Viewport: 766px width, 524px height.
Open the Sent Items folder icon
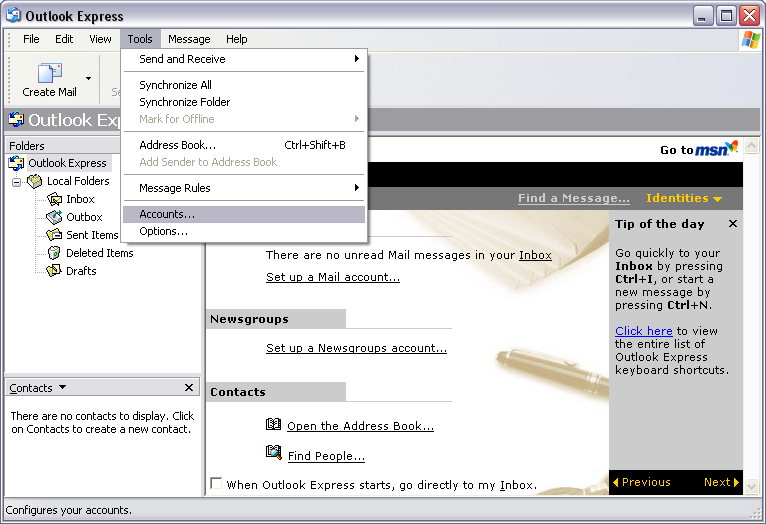tap(54, 235)
